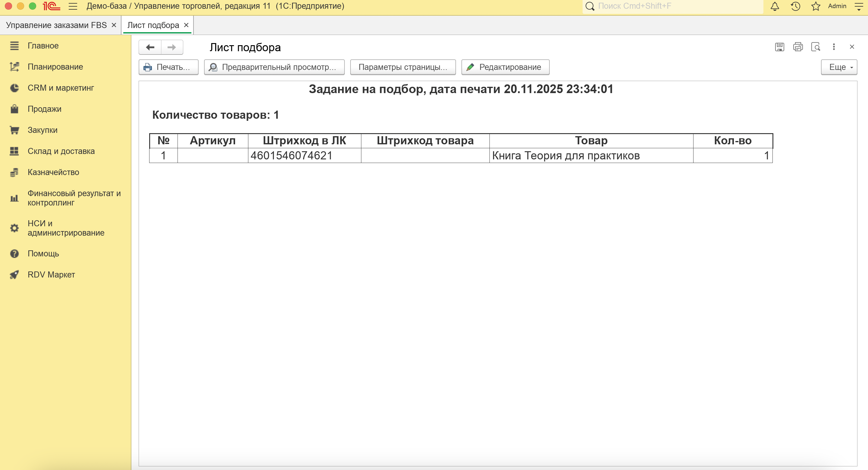Image resolution: width=868 pixels, height=470 pixels.
Task: Click the Предварительный просмотр... button
Action: pos(274,67)
